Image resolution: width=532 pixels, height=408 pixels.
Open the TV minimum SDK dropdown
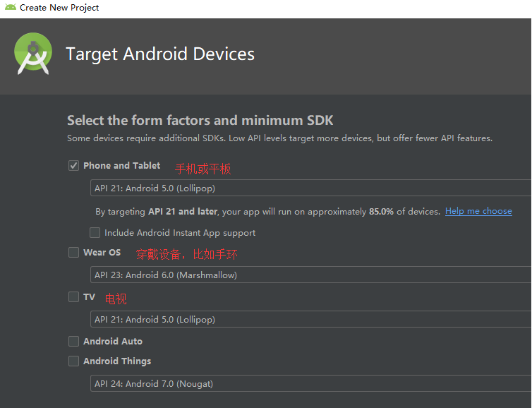click(310, 320)
